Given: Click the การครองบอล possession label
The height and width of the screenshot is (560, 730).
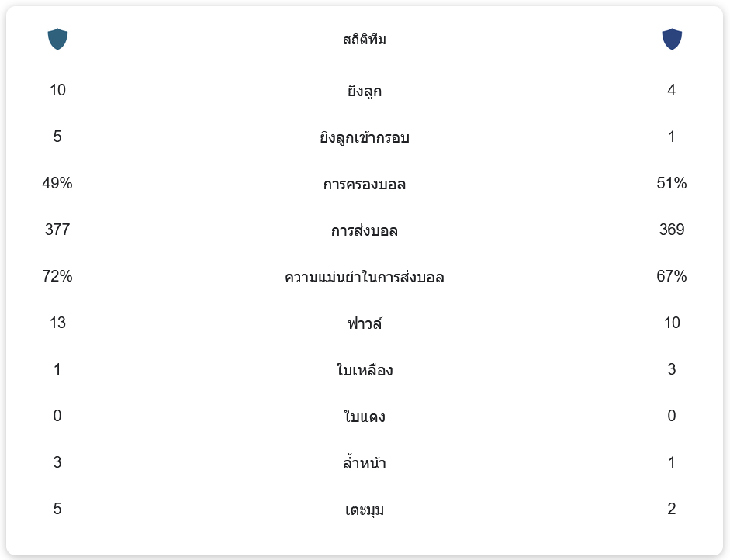Looking at the screenshot, I should pos(365,184).
